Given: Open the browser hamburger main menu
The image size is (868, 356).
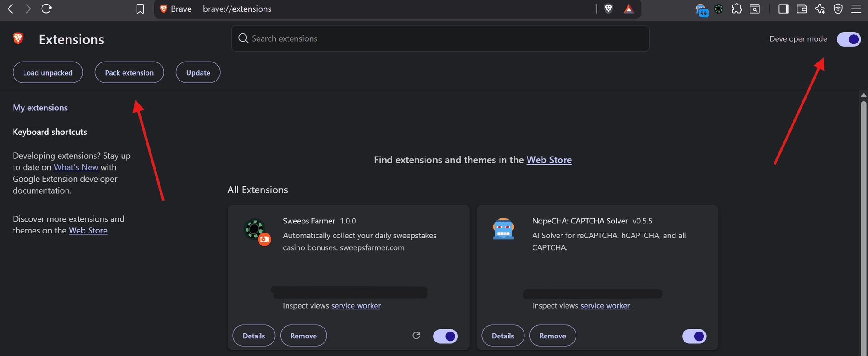Looking at the screenshot, I should pyautogui.click(x=856, y=9).
